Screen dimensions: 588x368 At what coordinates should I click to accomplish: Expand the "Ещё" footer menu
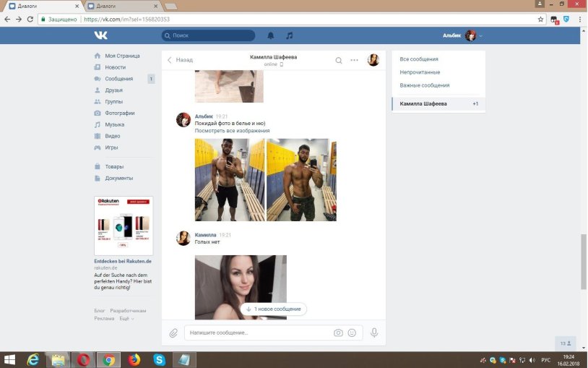coord(126,318)
